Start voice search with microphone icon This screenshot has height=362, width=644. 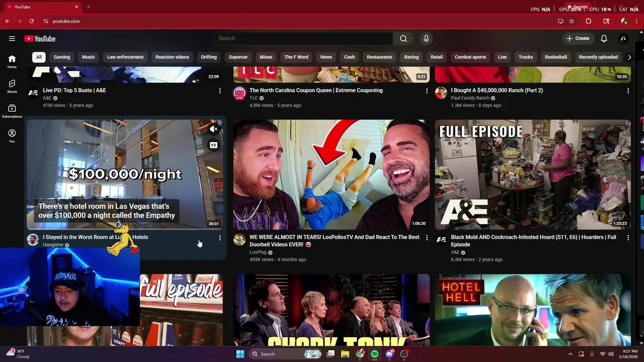tap(426, 39)
